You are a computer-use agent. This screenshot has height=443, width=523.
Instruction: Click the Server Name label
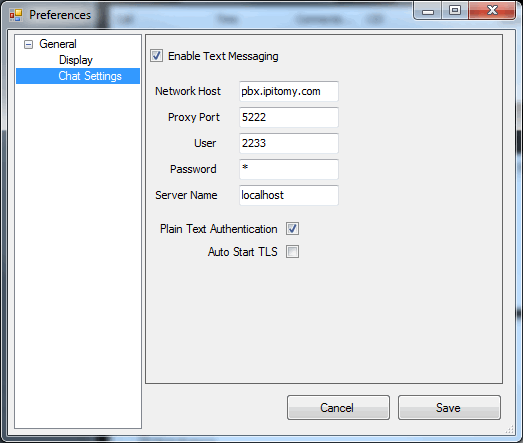[186, 195]
